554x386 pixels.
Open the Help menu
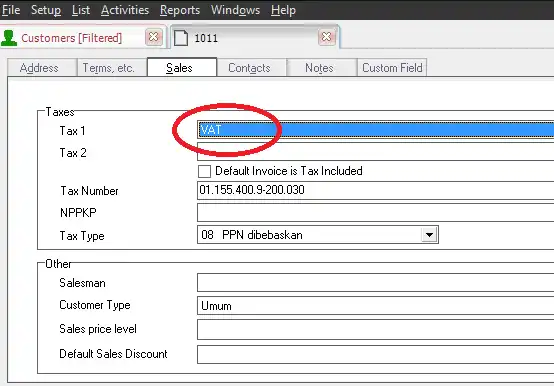tap(283, 10)
